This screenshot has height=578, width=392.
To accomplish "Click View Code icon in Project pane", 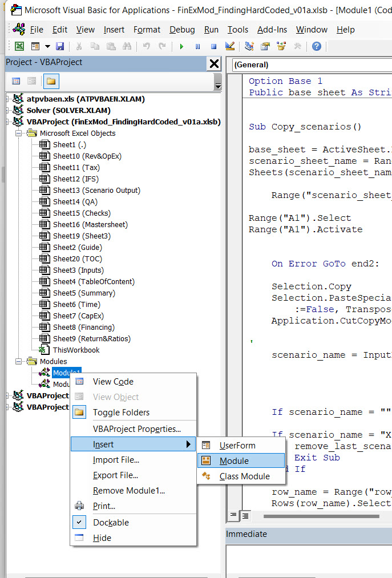I will [16, 81].
